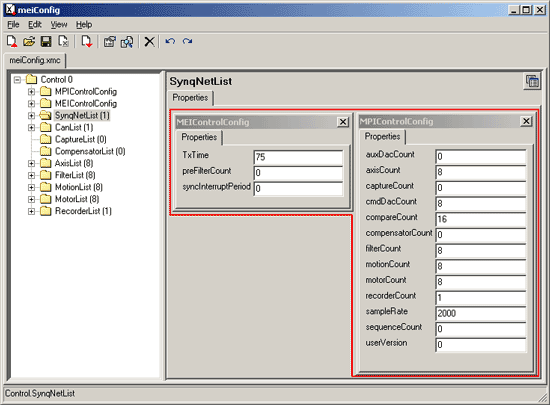Screen dimensions: 550x405
Task: Select the SynqNetList Properties tab
Action: [x=190, y=97]
